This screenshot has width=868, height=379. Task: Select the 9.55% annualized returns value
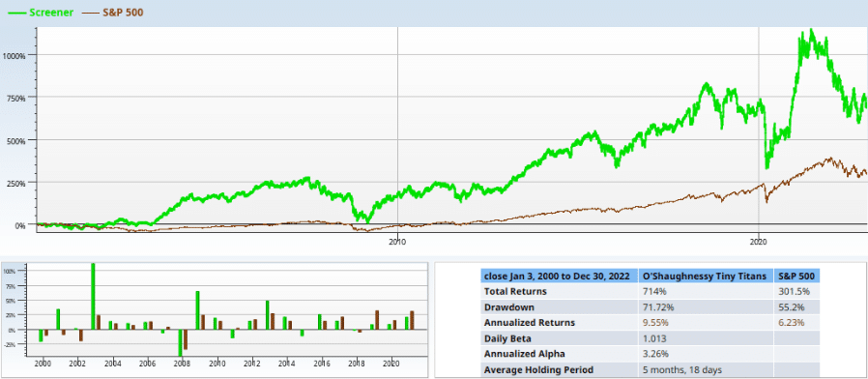(x=655, y=323)
